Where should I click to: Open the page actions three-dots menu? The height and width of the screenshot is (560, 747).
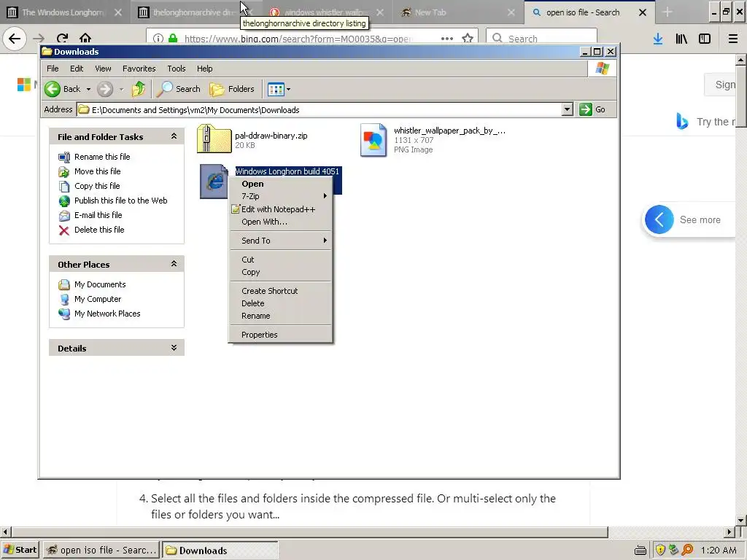(x=447, y=39)
